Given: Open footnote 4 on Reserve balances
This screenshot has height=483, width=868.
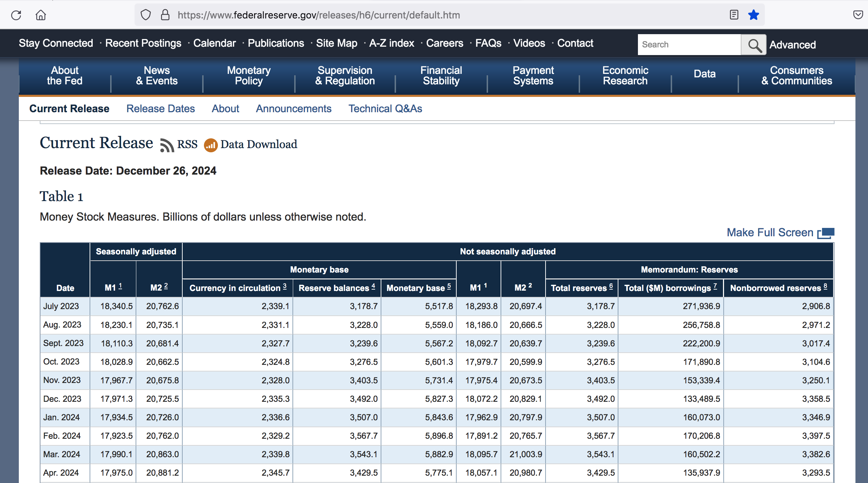Looking at the screenshot, I should 373,286.
